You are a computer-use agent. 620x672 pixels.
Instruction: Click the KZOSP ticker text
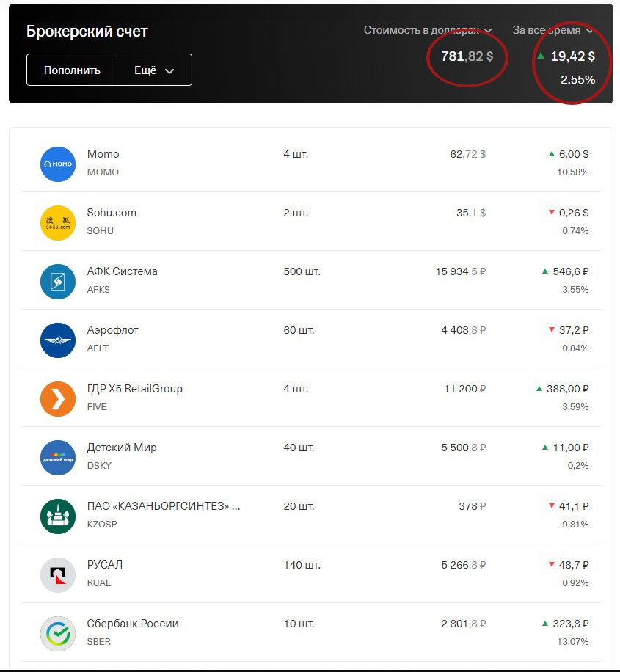point(102,524)
